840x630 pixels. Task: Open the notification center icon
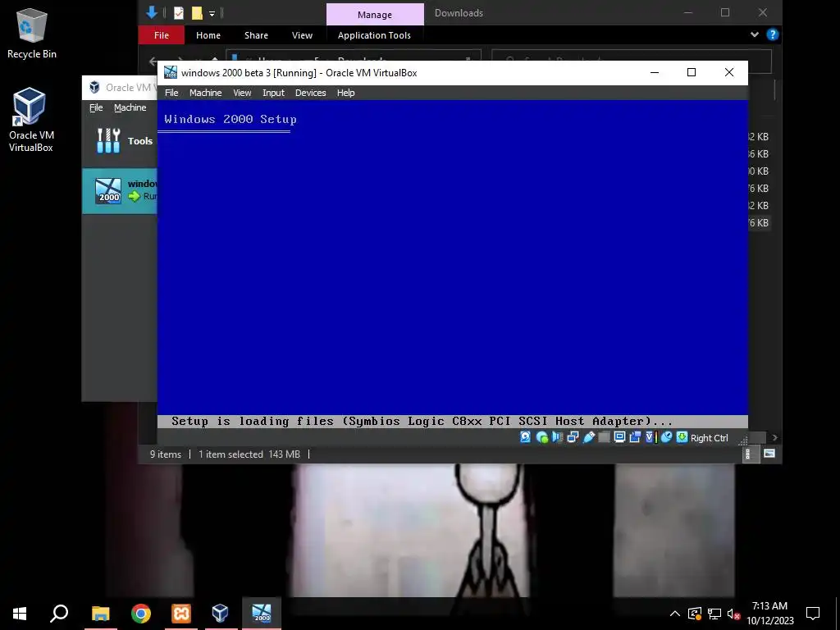tap(813, 614)
